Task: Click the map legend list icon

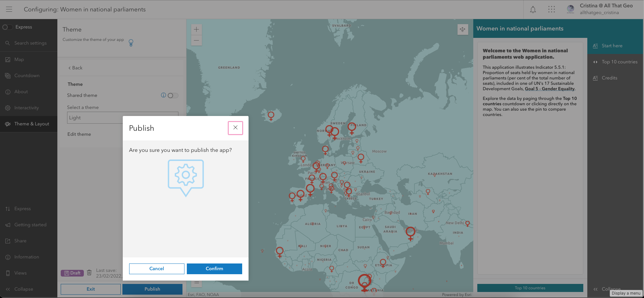Action: pos(197,283)
